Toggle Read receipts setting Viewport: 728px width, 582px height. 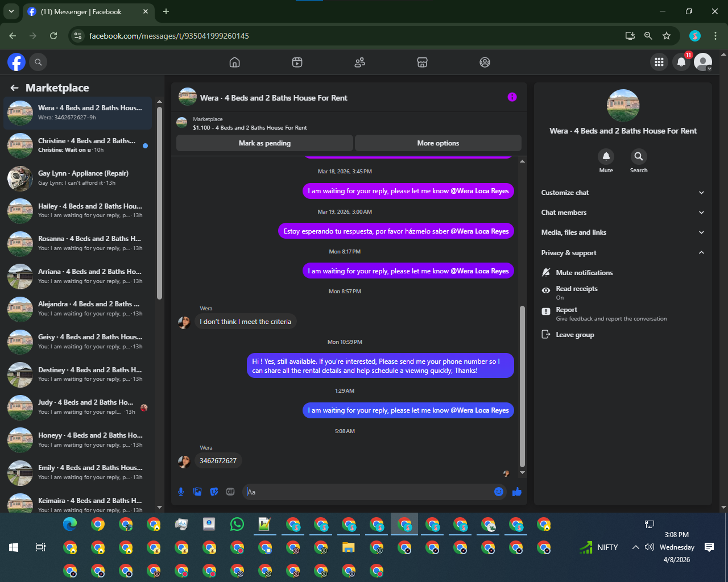coord(623,293)
